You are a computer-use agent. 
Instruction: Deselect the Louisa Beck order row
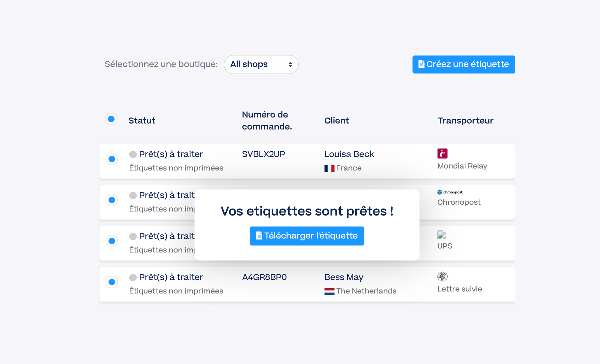click(x=112, y=159)
